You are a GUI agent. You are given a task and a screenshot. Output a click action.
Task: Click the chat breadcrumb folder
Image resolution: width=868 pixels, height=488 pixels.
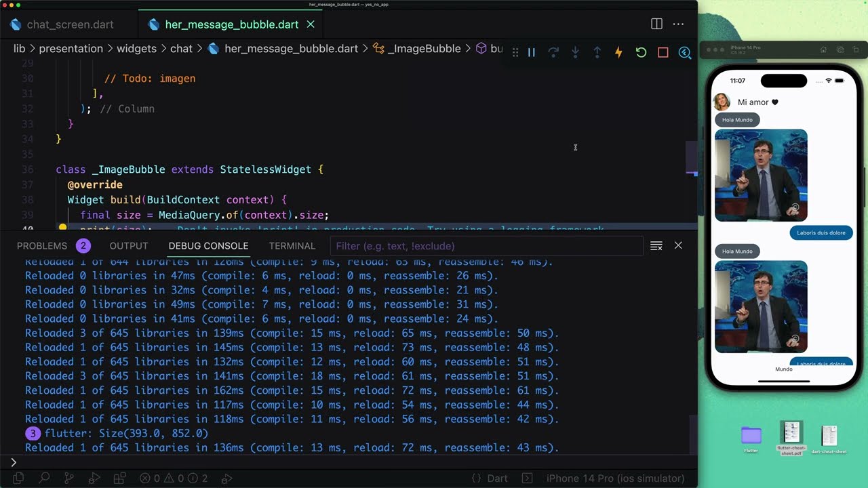[x=181, y=49]
